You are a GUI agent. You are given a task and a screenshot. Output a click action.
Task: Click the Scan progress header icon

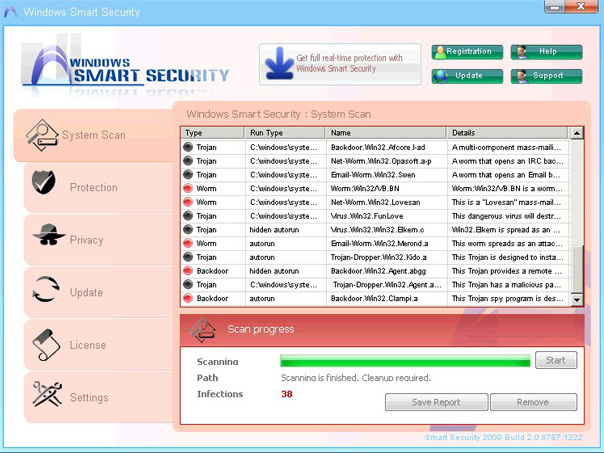202,330
